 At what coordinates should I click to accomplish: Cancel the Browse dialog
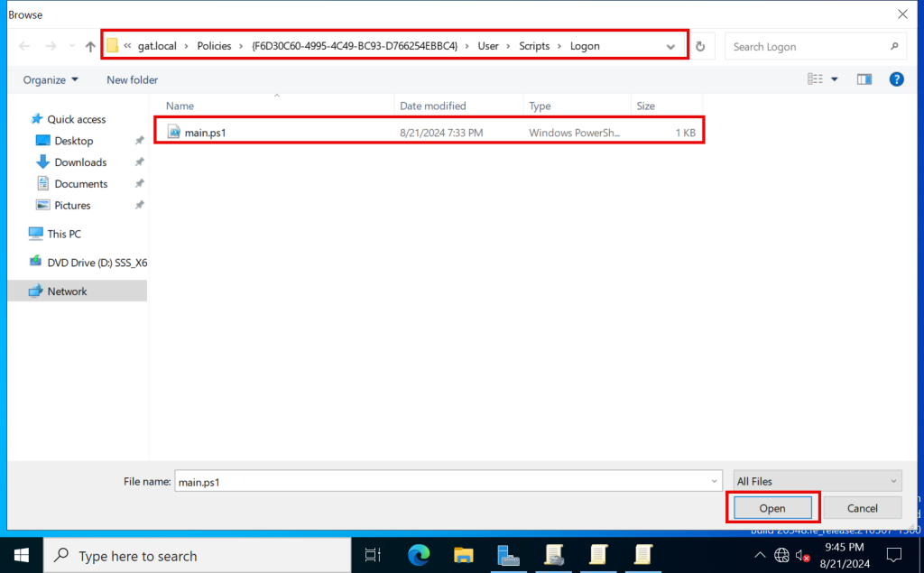point(862,507)
